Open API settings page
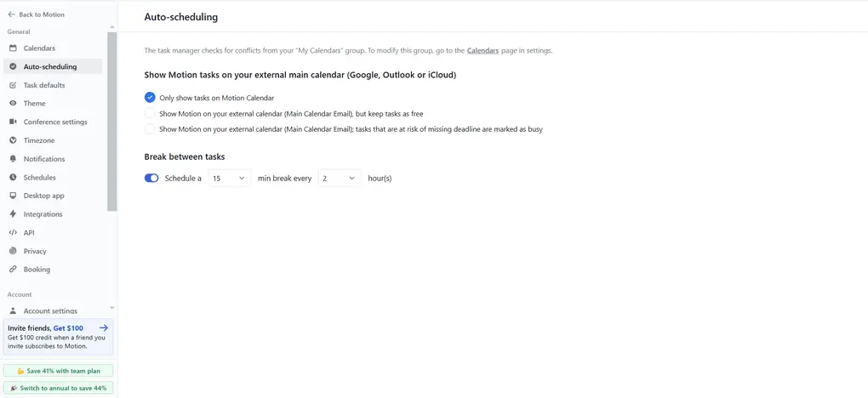Image resolution: width=868 pixels, height=398 pixels. (53, 233)
